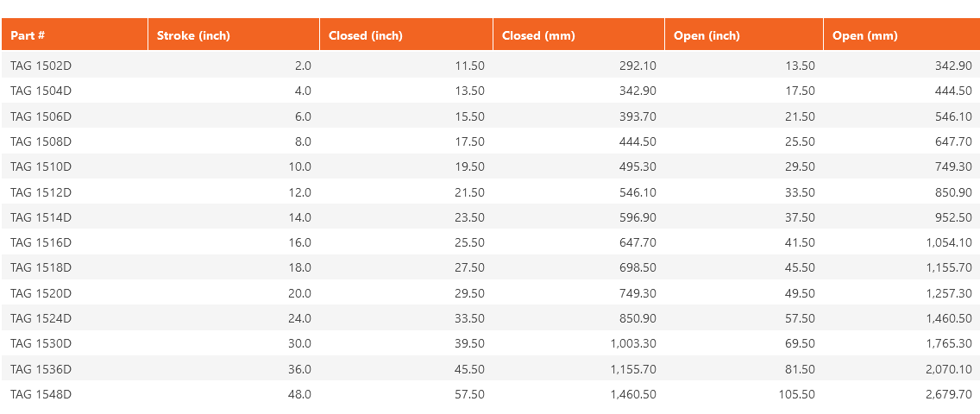Select part TAG 1536D
The height and width of the screenshot is (414, 980).
pyautogui.click(x=41, y=369)
